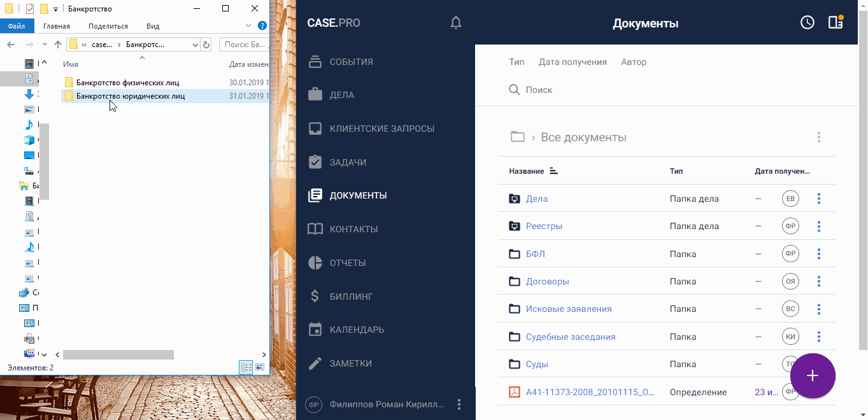
Task: Open the Вид ribbon tab in Explorer
Action: click(x=153, y=26)
